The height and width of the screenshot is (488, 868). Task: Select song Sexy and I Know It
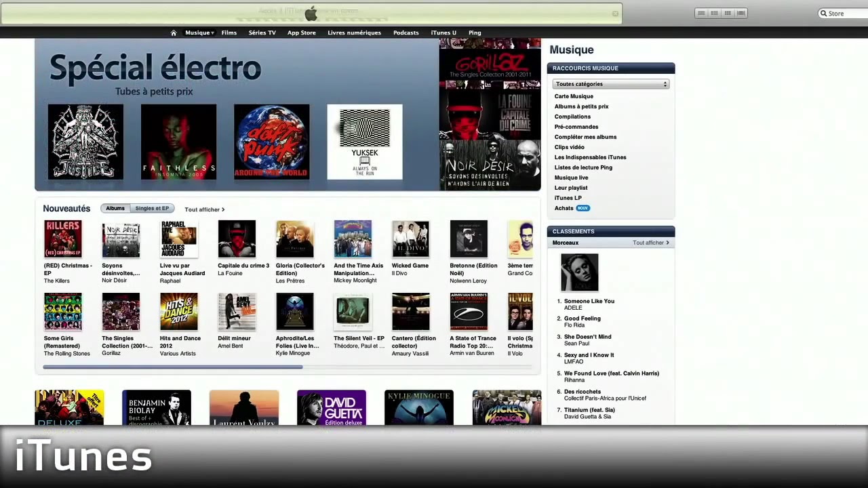[x=589, y=355]
